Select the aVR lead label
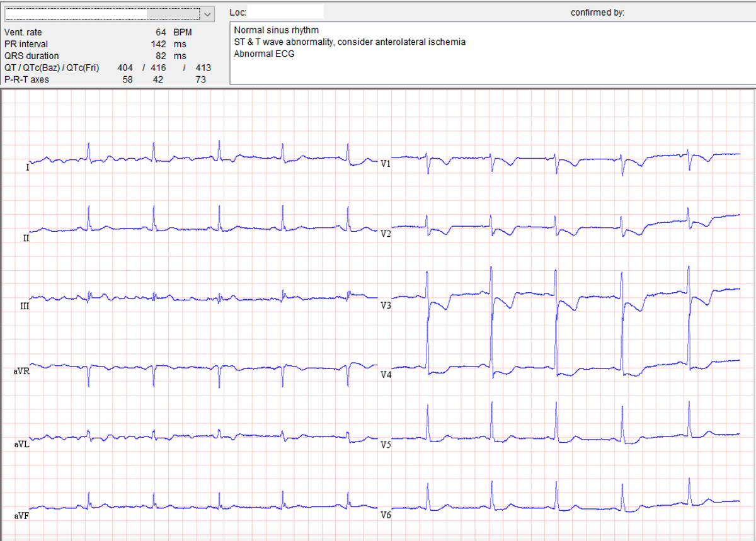The image size is (756, 541). tap(23, 371)
